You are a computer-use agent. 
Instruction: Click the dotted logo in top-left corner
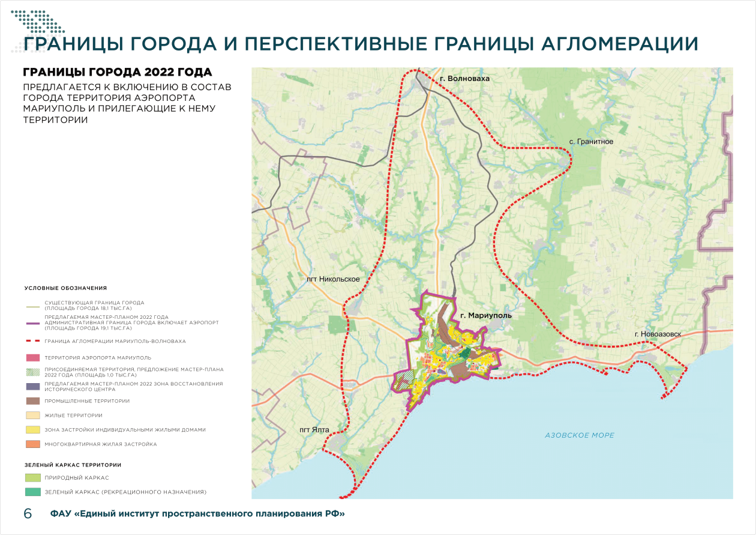tap(39, 22)
